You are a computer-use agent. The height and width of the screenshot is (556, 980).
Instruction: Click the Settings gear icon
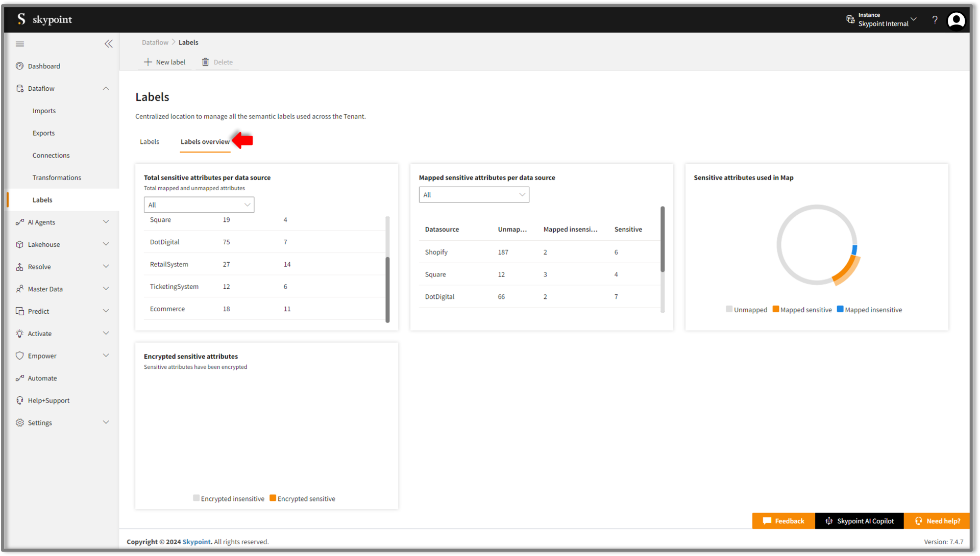20,422
